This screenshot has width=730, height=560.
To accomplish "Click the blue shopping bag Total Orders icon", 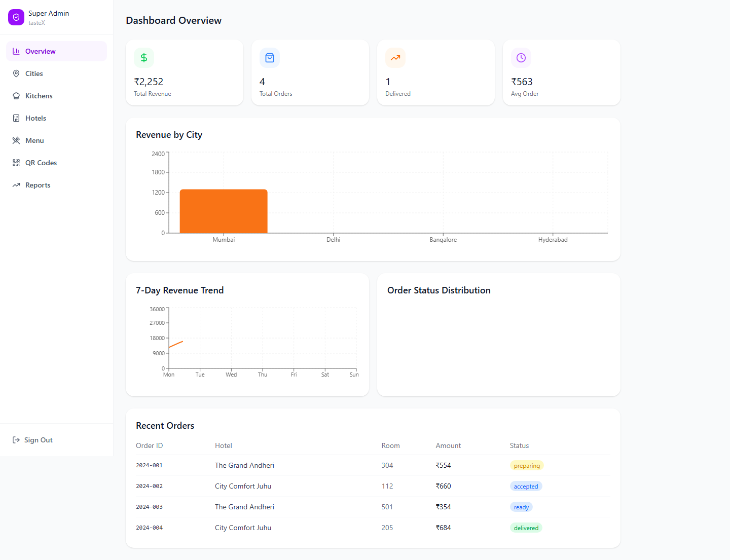I will (270, 58).
